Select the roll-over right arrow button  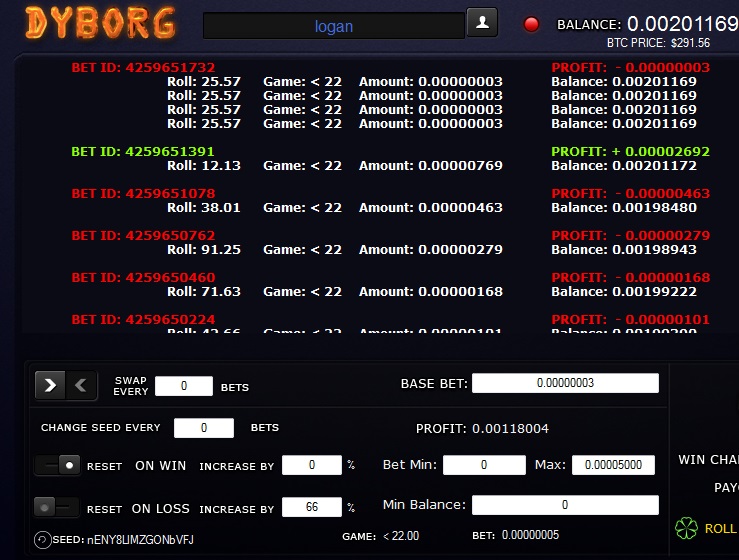tap(50, 386)
